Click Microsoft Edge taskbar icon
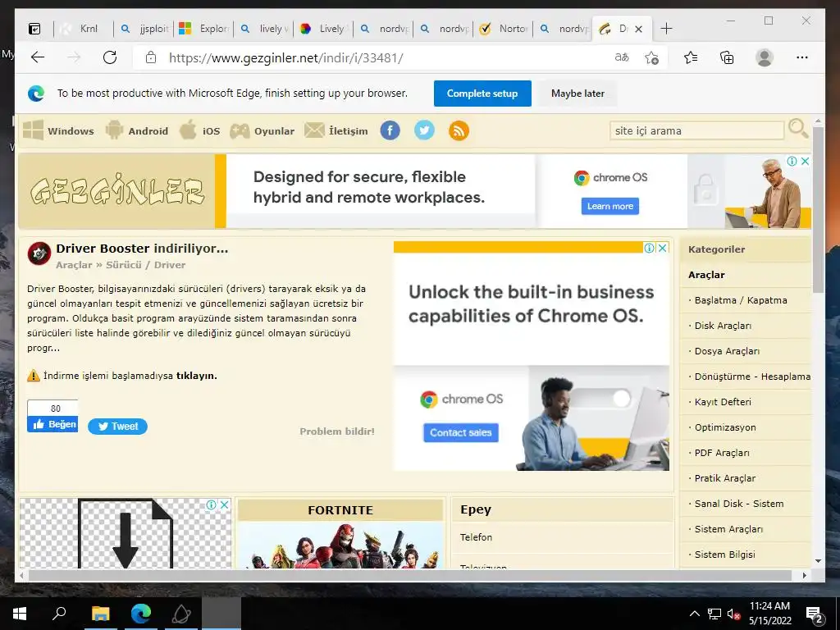The image size is (840, 630). [x=141, y=614]
